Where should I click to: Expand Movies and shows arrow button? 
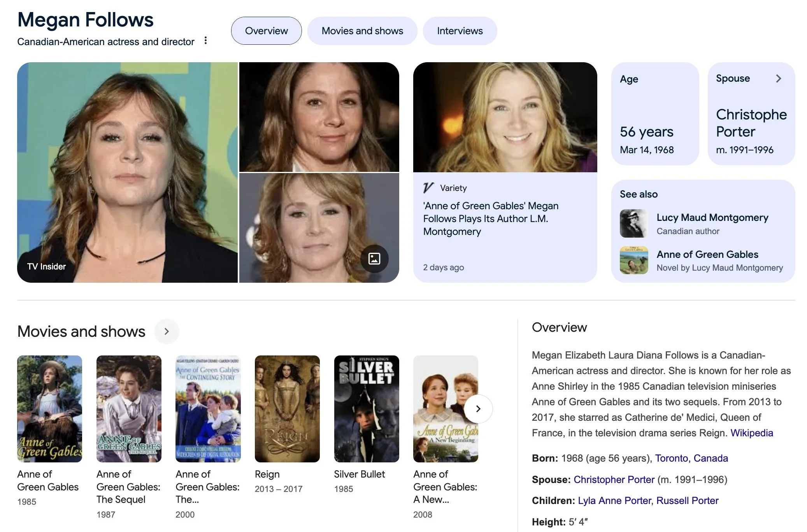point(167,331)
